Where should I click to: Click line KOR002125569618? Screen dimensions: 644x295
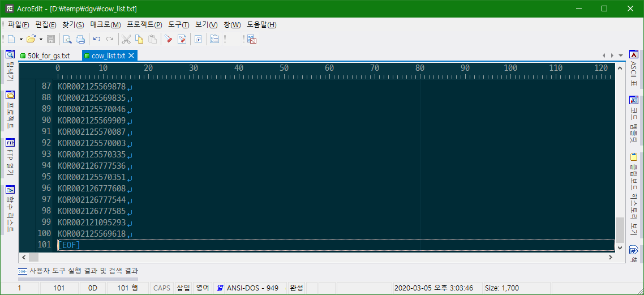coord(92,234)
